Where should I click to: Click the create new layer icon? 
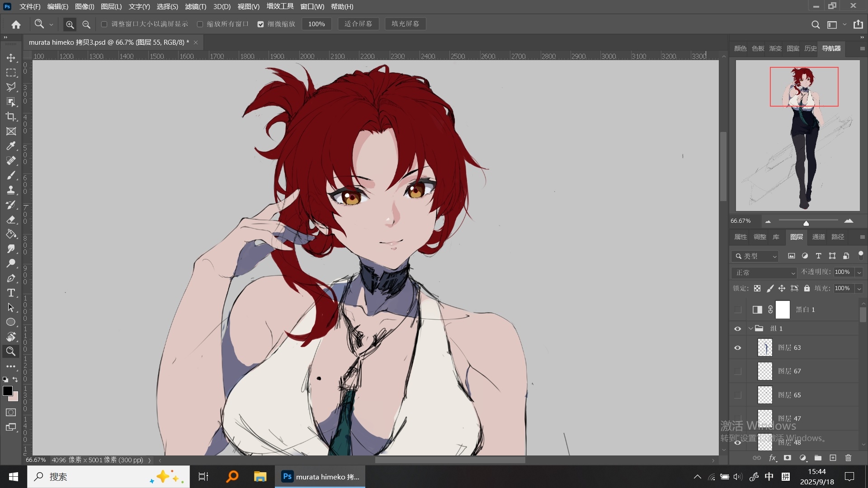[833, 458]
